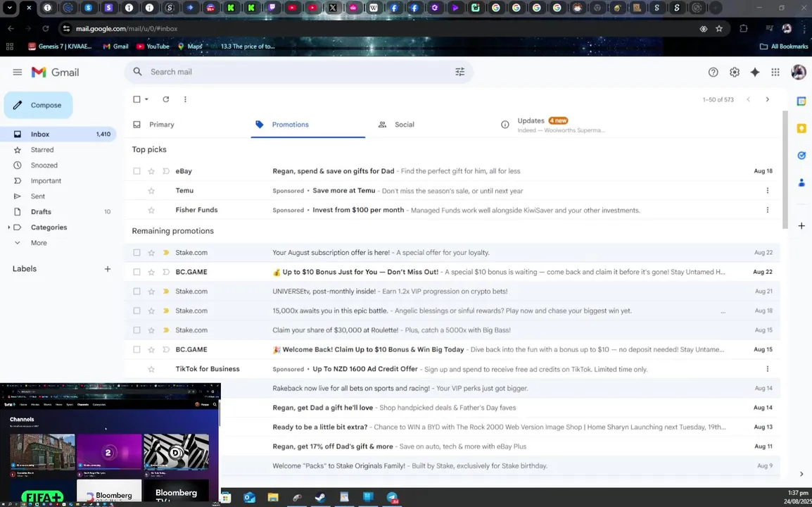The height and width of the screenshot is (507, 812).
Task: Open Outlook from the taskbar
Action: [x=249, y=498]
